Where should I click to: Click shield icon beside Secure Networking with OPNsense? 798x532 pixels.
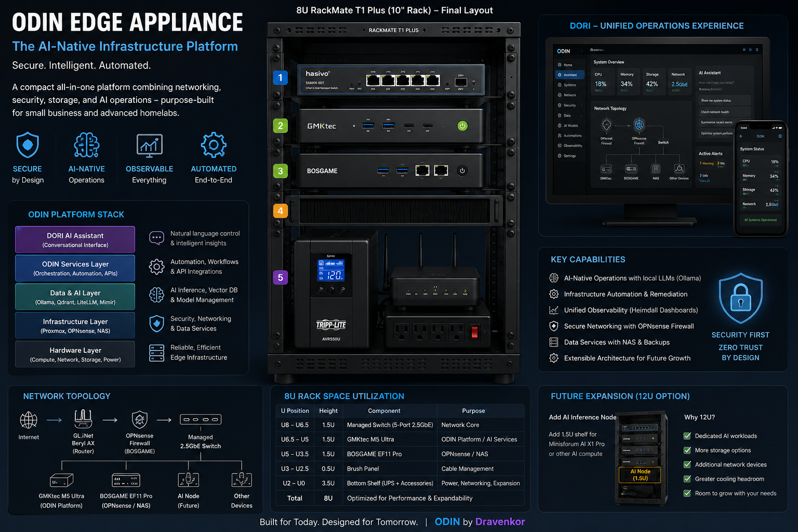(x=554, y=326)
